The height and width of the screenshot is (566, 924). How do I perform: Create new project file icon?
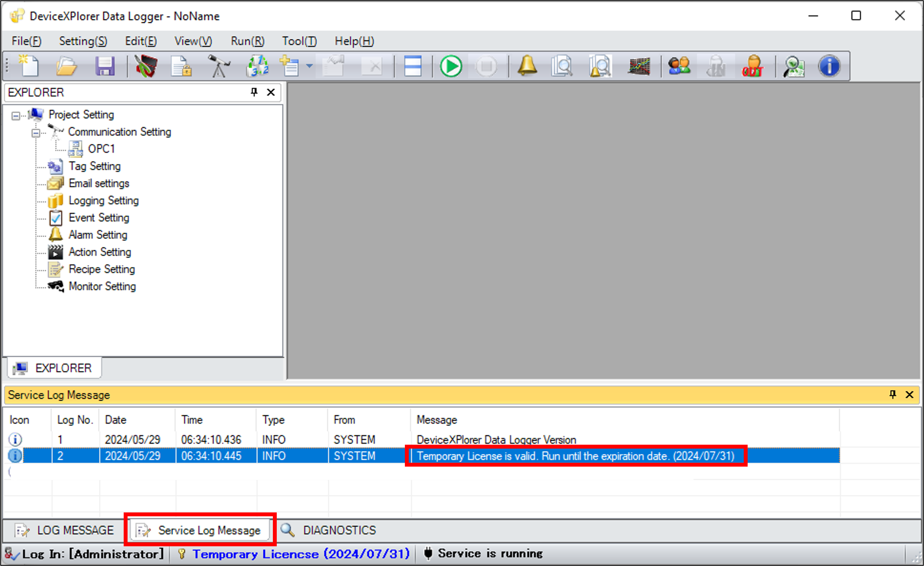tap(29, 66)
